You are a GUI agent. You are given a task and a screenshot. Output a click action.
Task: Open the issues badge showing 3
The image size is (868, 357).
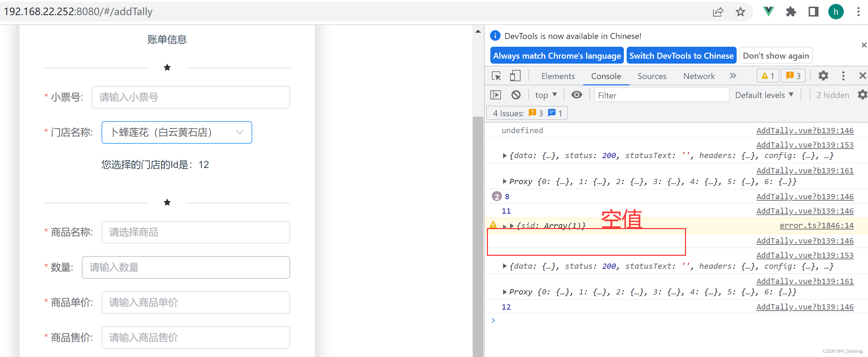[793, 76]
